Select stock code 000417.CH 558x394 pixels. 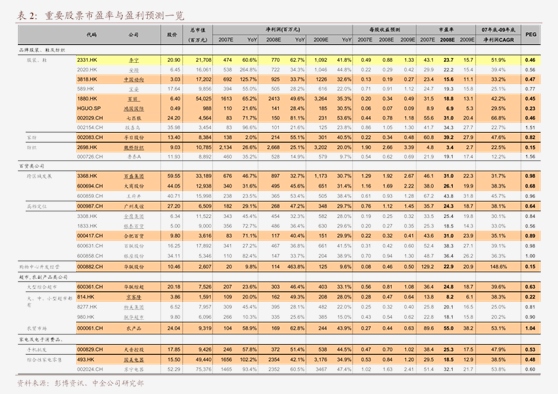90,236
